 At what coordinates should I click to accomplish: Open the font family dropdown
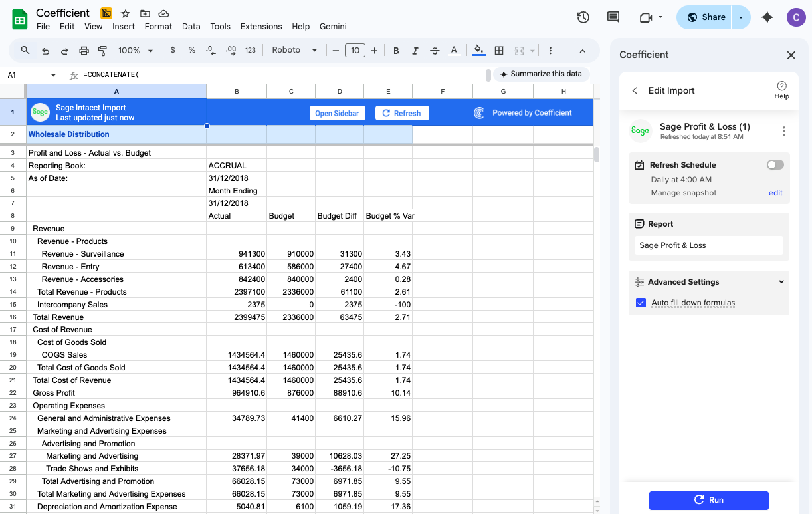292,50
